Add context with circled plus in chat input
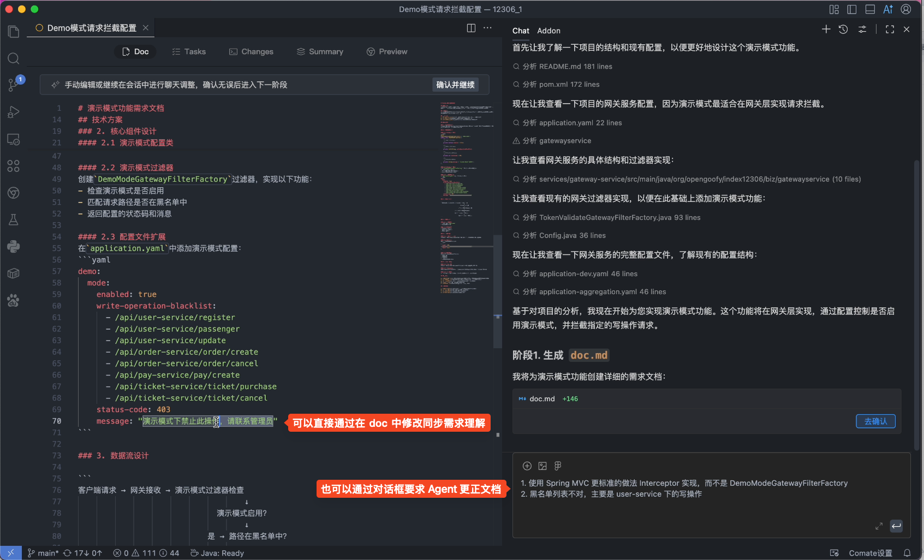 527,466
